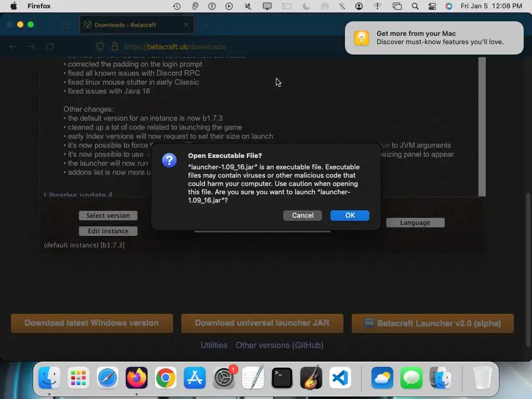Click the site security padlock icon
This screenshot has height=399, width=532.
click(115, 46)
